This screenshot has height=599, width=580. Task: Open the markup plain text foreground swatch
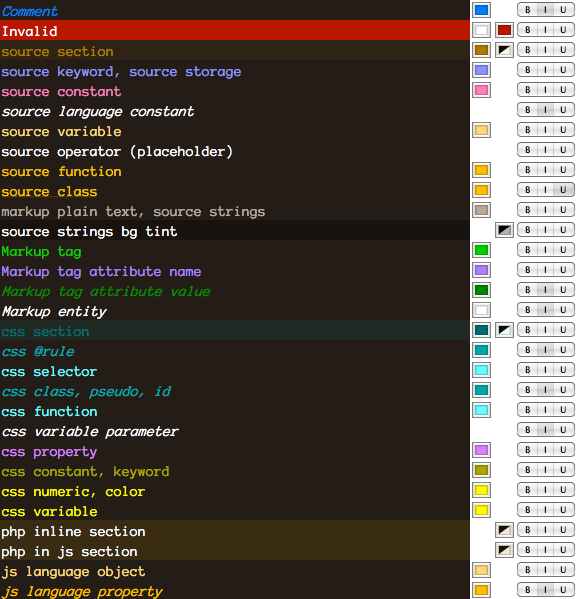(481, 210)
